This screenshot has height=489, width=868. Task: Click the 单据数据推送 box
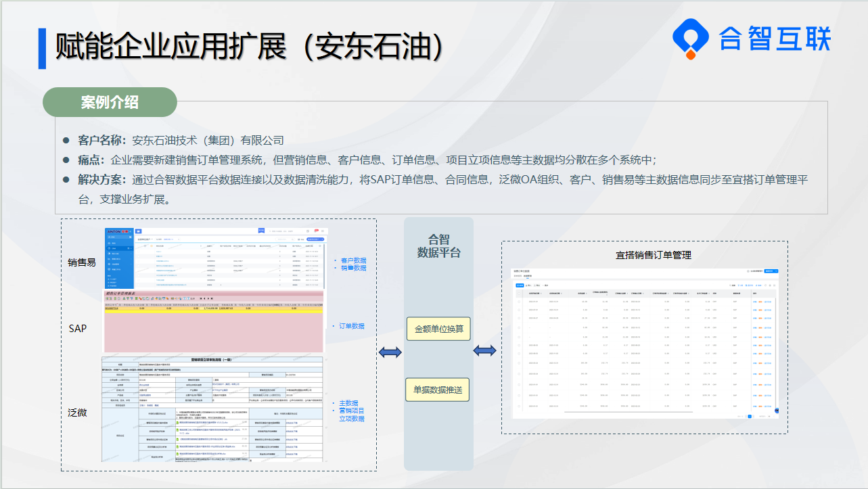(x=438, y=390)
